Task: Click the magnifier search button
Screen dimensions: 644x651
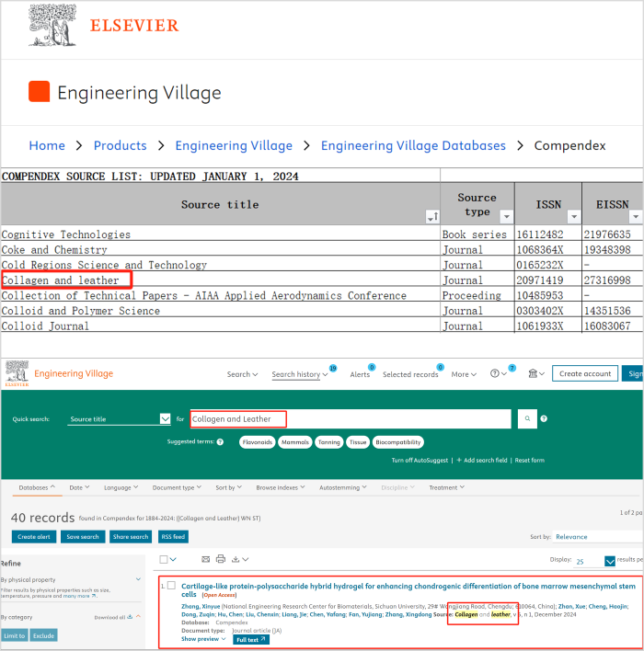Action: 527,419
